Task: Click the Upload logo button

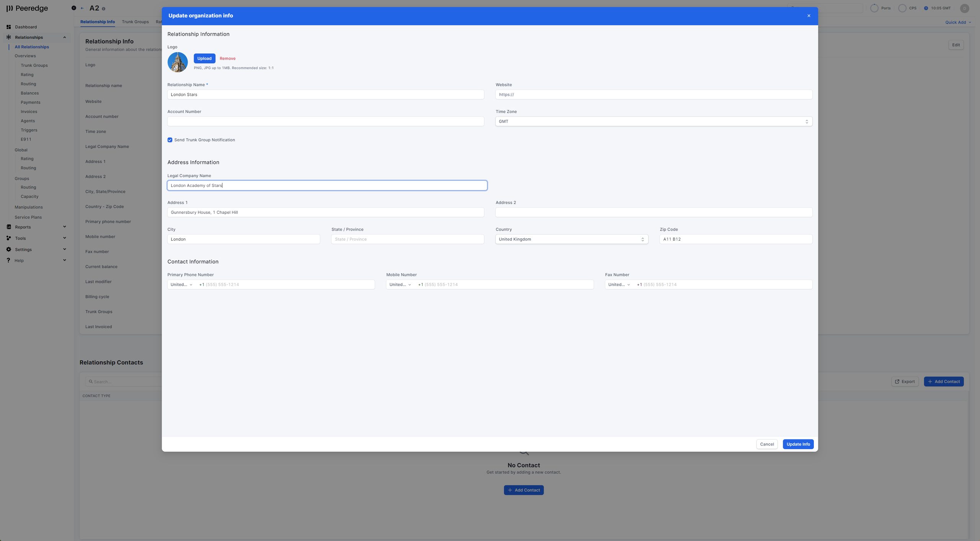Action: [204, 58]
